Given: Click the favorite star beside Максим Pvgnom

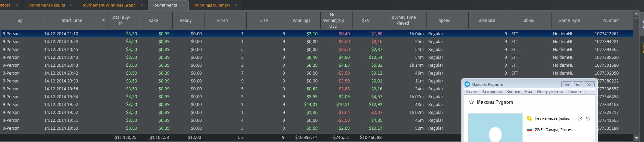Looking at the screenshot, I should coord(471,102).
